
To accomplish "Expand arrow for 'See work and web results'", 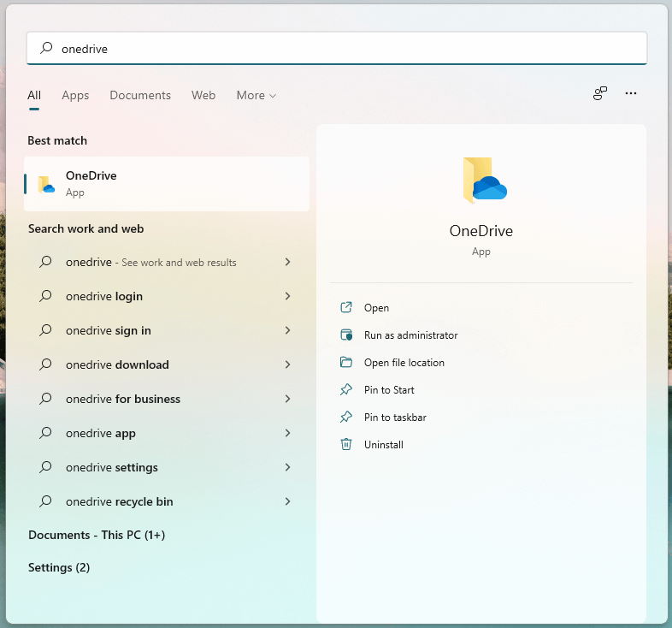I will tap(287, 262).
